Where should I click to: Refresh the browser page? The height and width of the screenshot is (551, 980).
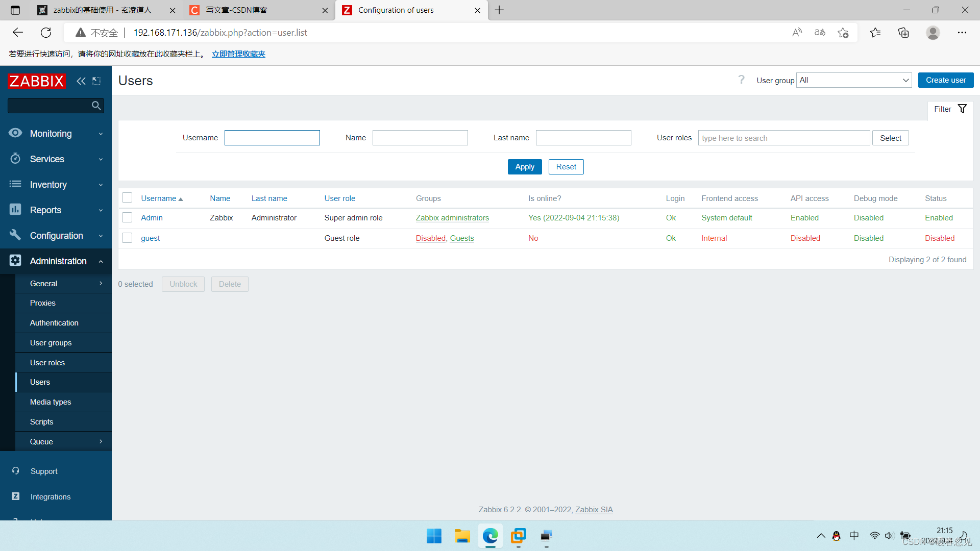[46, 33]
